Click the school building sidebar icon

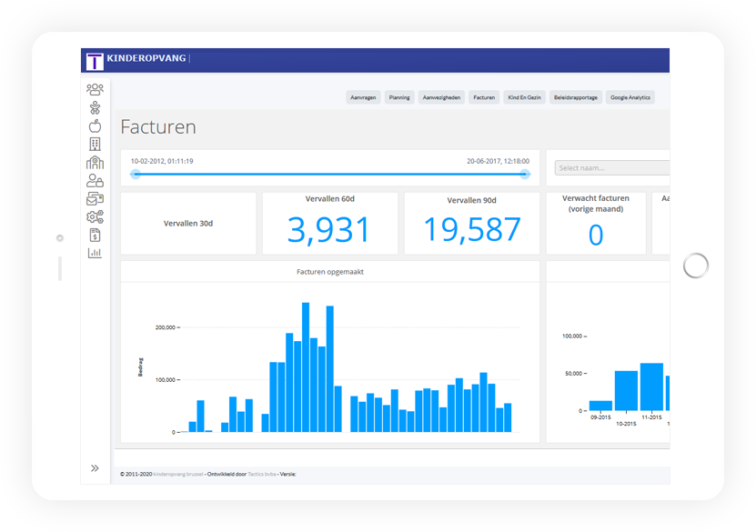95,163
